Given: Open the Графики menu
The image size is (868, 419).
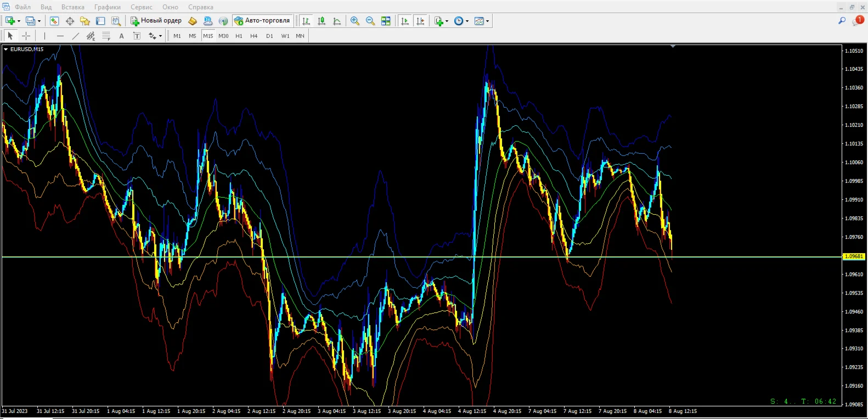Looking at the screenshot, I should coord(108,7).
